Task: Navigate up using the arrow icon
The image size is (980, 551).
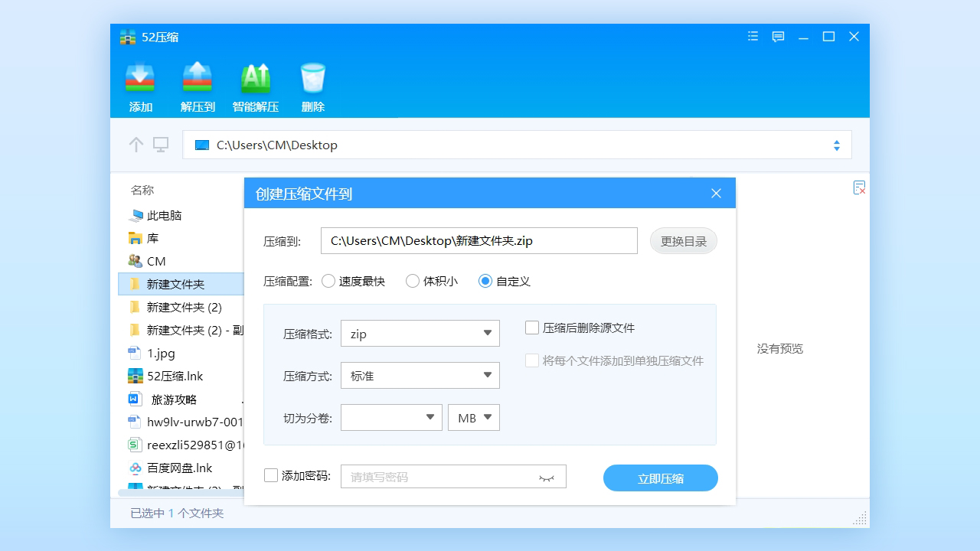Action: 136,145
